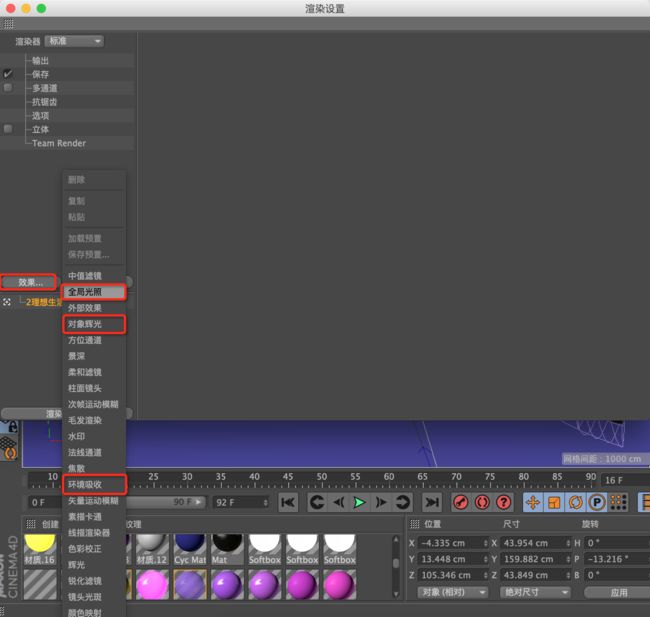This screenshot has height=617, width=650.
Task: Toggle the 多通道 checkbox
Action: click(8, 87)
